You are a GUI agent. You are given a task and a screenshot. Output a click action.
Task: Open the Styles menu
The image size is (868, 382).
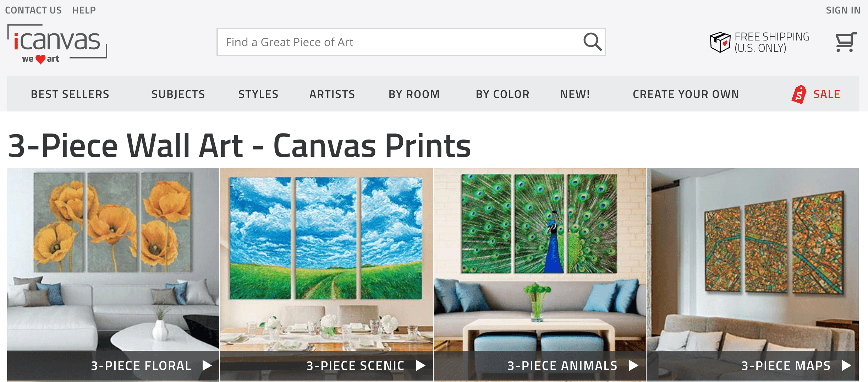point(258,94)
